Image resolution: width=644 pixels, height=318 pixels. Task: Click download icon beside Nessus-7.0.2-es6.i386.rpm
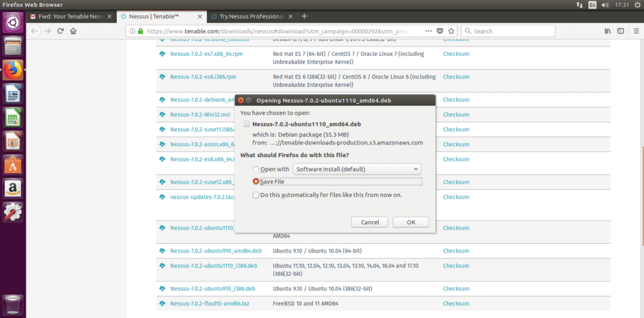tap(162, 77)
